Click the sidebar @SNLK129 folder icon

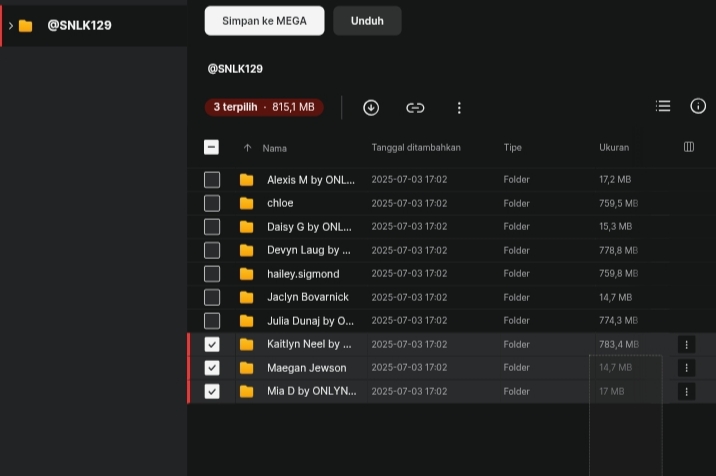(26, 26)
